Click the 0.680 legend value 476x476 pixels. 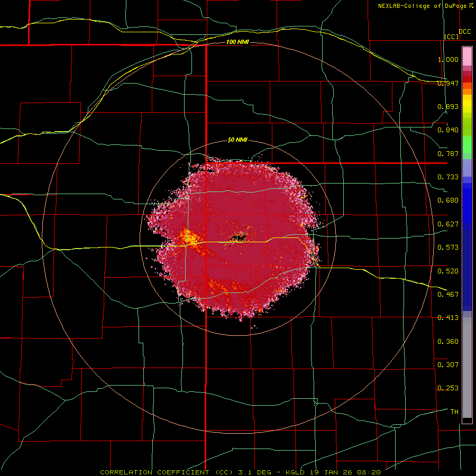pyautogui.click(x=448, y=200)
